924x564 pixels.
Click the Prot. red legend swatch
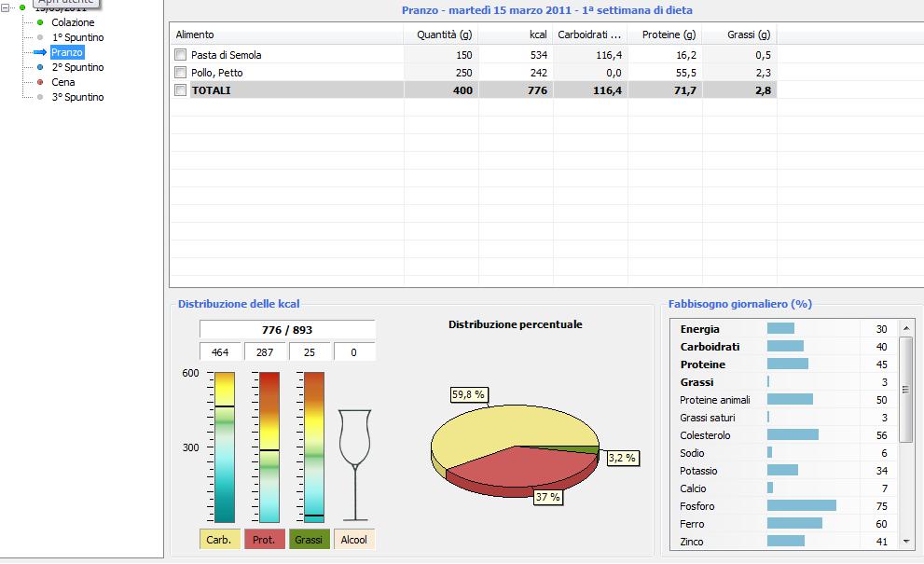click(x=265, y=539)
